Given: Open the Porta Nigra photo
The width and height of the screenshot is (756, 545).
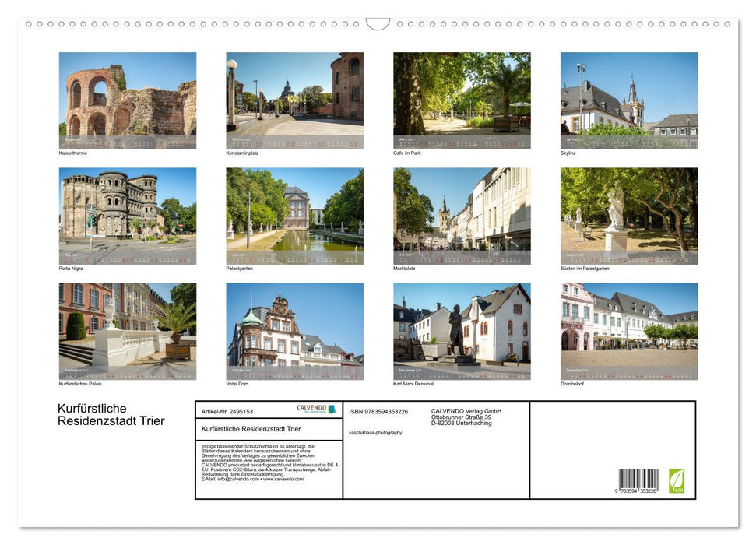Looking at the screenshot, I should [127, 216].
